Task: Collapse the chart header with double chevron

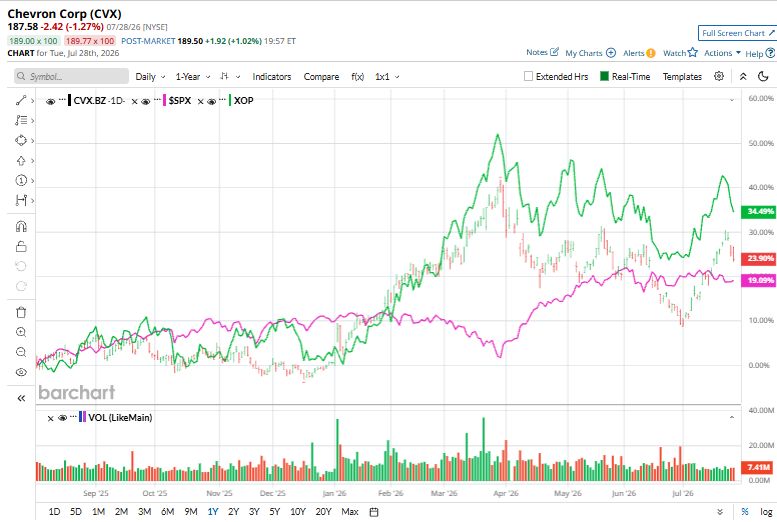Action: [743, 76]
